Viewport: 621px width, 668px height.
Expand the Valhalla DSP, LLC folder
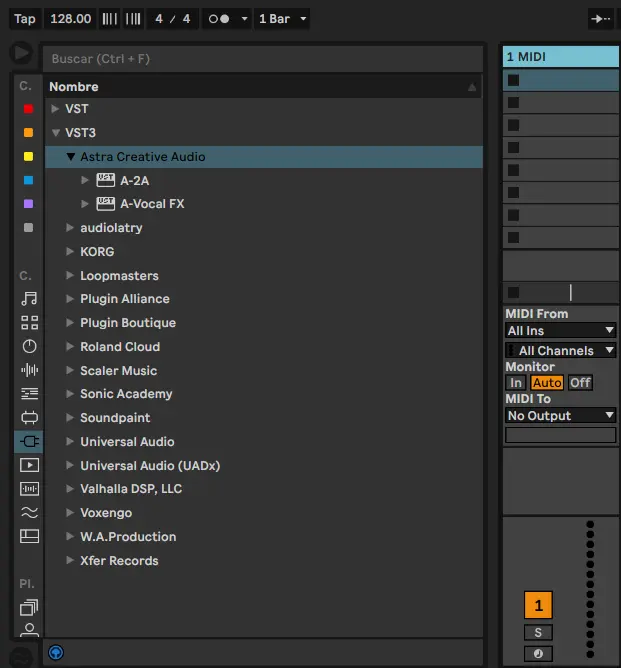pyautogui.click(x=70, y=489)
